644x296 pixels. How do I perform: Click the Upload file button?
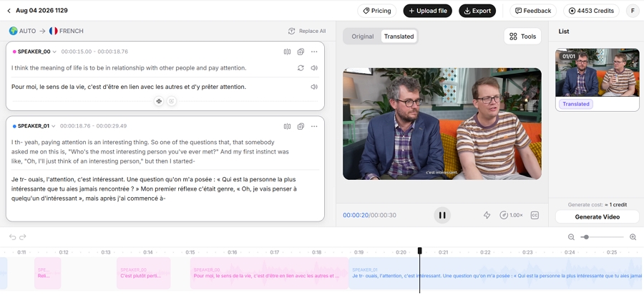pyautogui.click(x=428, y=11)
